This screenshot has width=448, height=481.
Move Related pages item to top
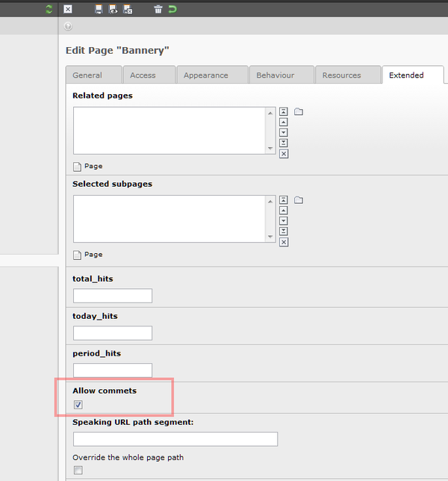(x=284, y=112)
